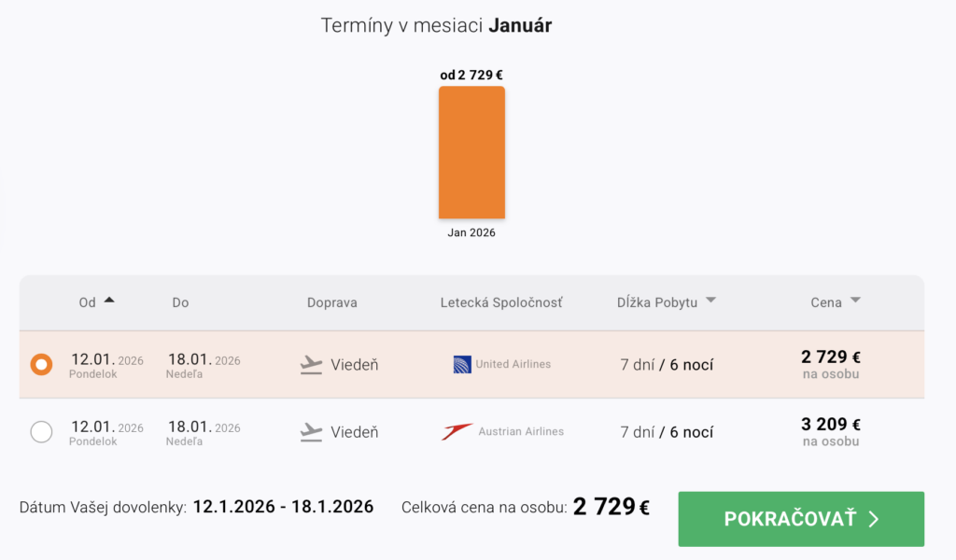The image size is (956, 560).
Task: Click the plane departure icon in United row
Action: [x=311, y=365]
